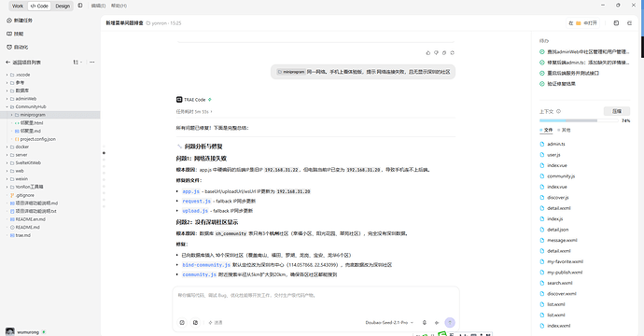The height and width of the screenshot is (336, 644).
Task: Open search.wxml in context file list
Action: [x=559, y=283]
